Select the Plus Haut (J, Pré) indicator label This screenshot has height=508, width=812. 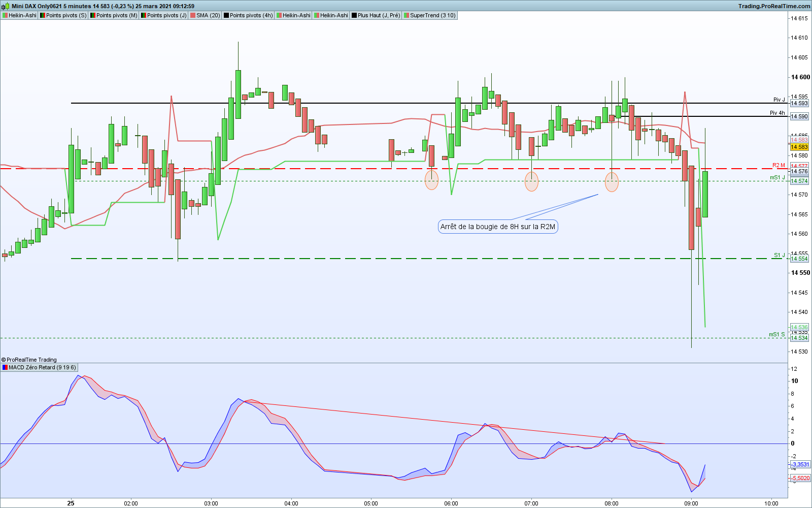[376, 15]
